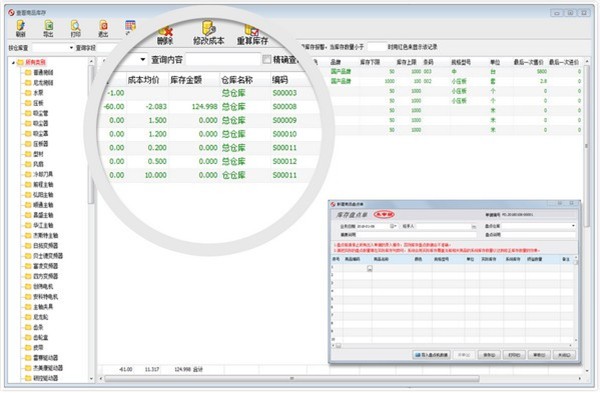This screenshot has width=600, height=393.
Task: Click the 124.998 total in the footer row
Action: (x=183, y=370)
